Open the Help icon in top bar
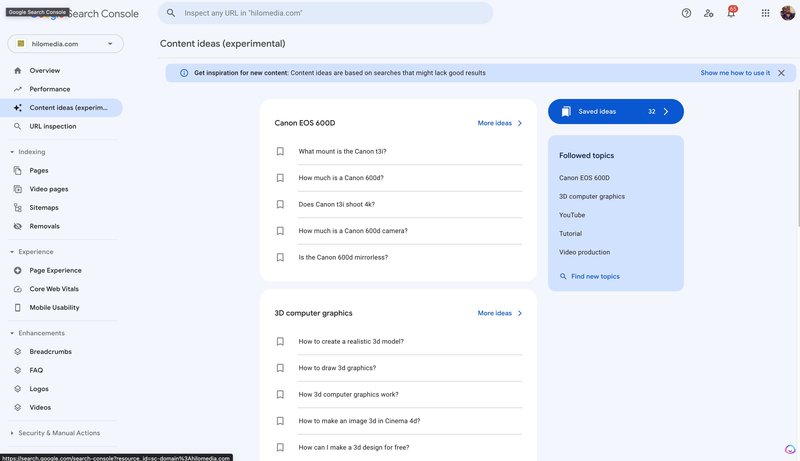800x461 pixels. tap(686, 13)
